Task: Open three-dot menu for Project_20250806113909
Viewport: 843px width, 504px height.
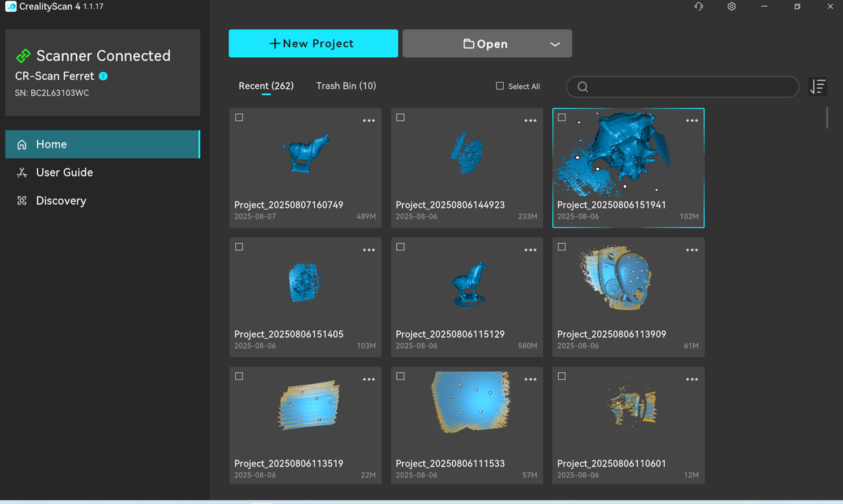Action: (692, 250)
